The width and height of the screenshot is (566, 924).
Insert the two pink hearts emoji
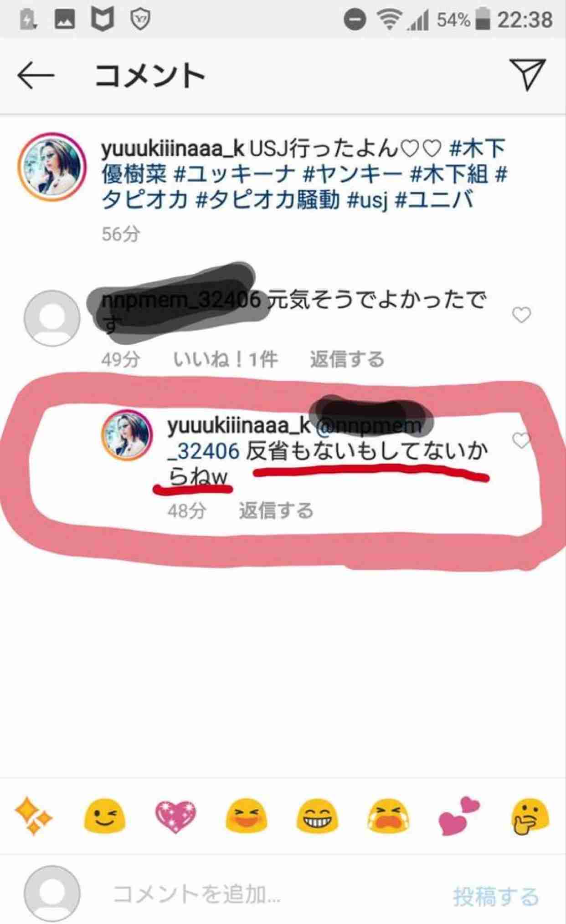pyautogui.click(x=459, y=816)
